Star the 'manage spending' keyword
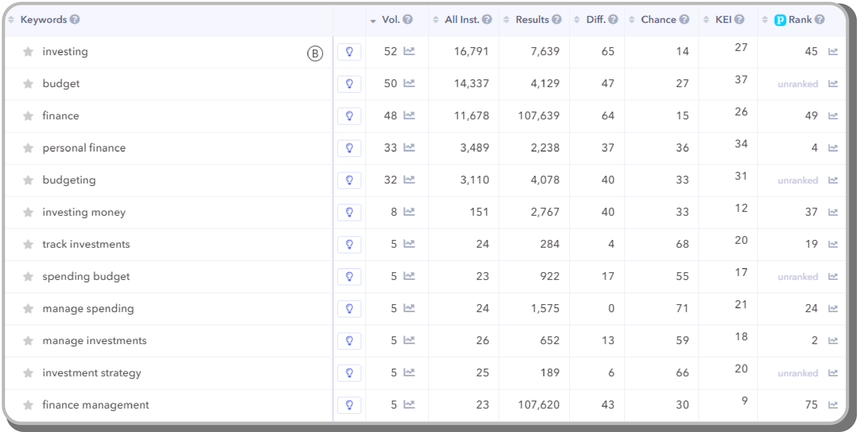 (x=28, y=309)
